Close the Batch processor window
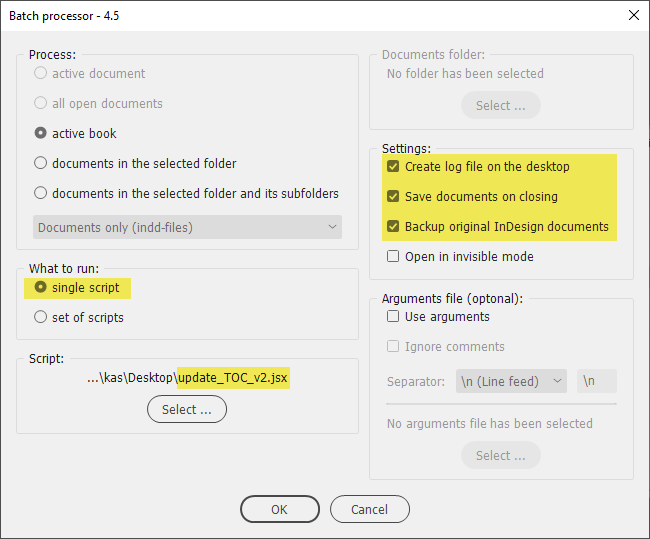Screen dimensions: 650x539 point(633,15)
